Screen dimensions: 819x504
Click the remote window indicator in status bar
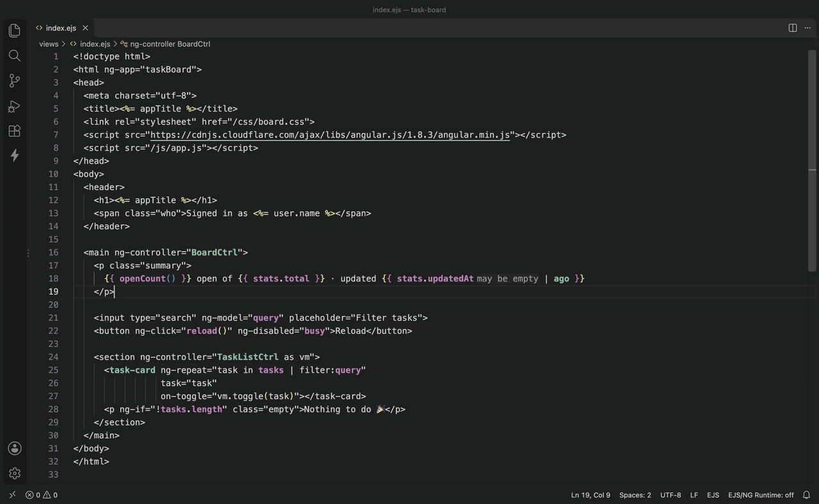(12, 495)
